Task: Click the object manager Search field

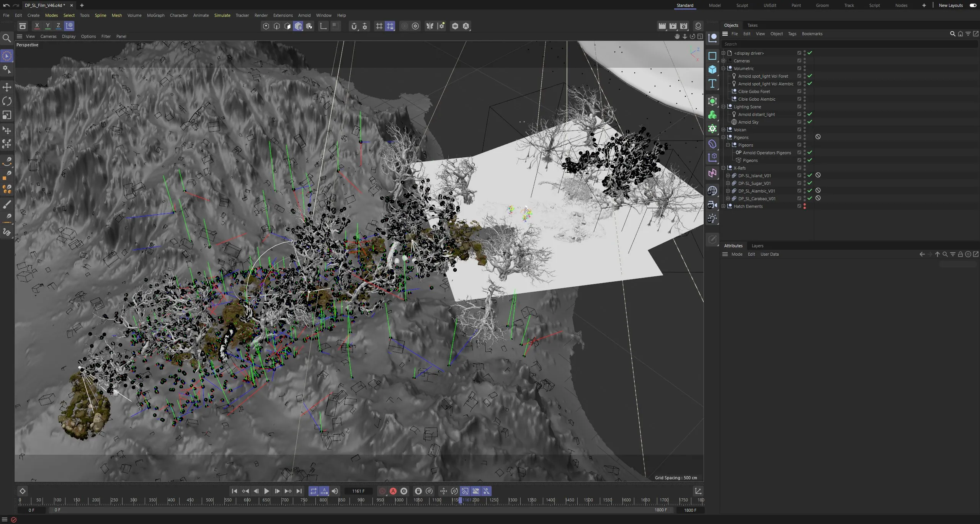Action: click(849, 44)
